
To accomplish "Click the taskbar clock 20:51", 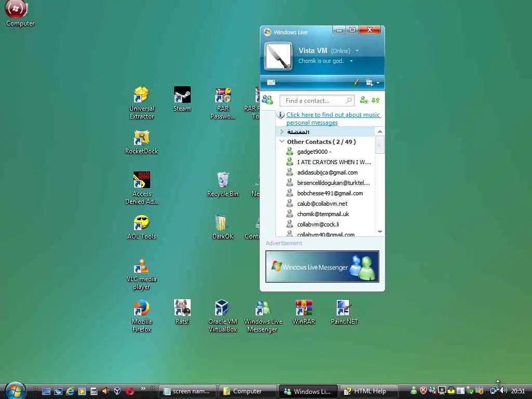I will [518, 391].
